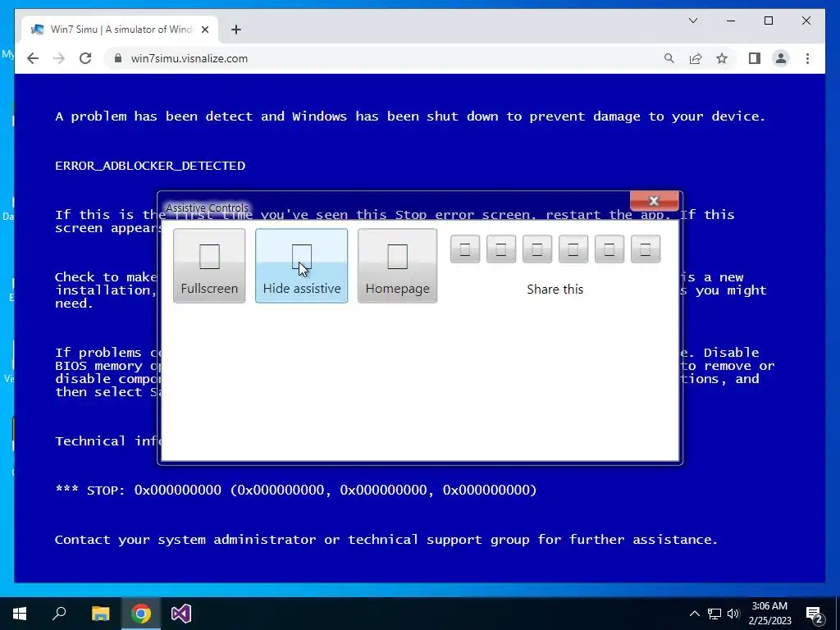
Task: Show hidden system tray icons
Action: 694,614
